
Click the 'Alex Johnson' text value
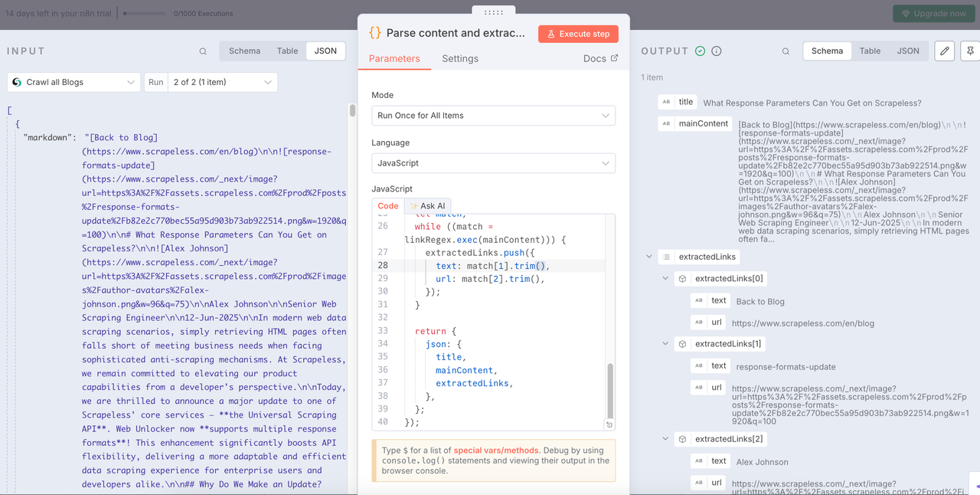[762, 462]
